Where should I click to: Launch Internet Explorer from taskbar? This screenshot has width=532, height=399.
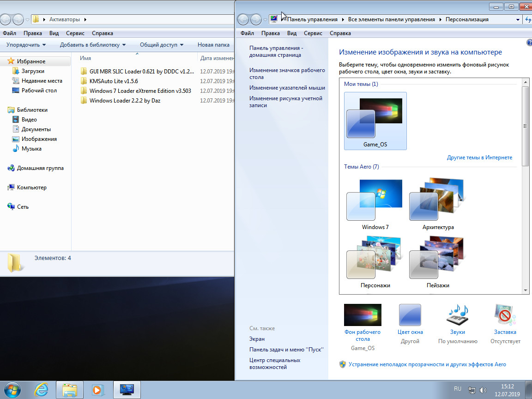[41, 389]
